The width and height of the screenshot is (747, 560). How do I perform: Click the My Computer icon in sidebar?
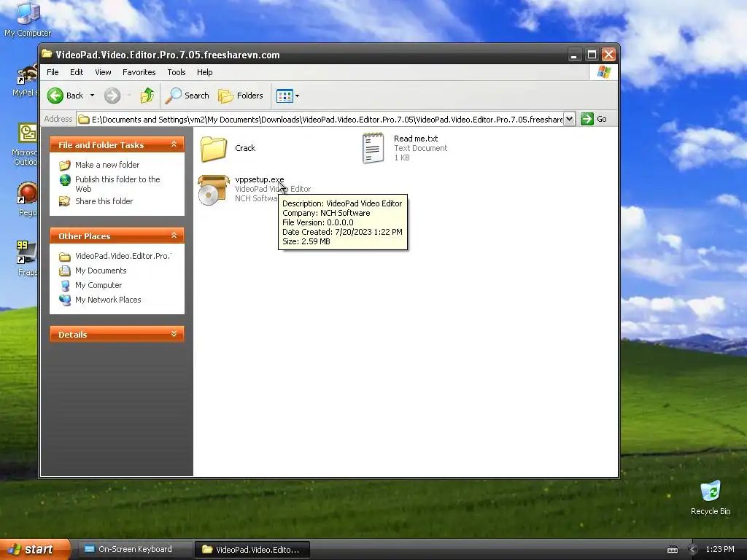pos(65,286)
